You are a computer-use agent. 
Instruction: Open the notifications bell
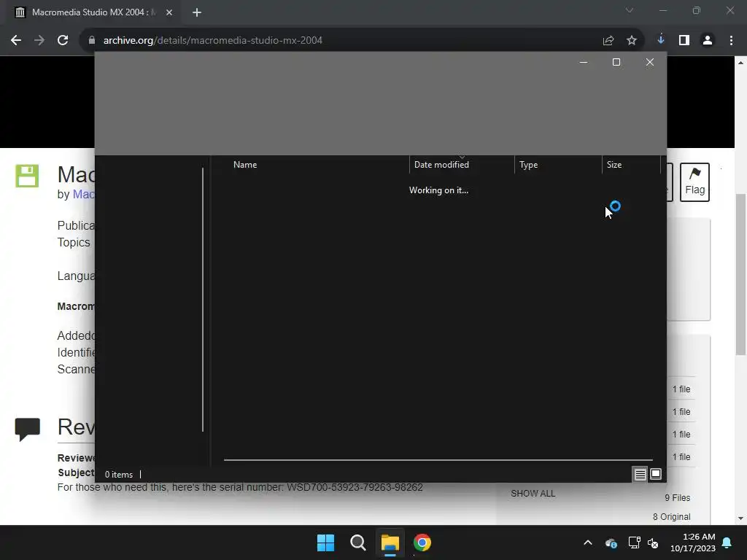727,542
